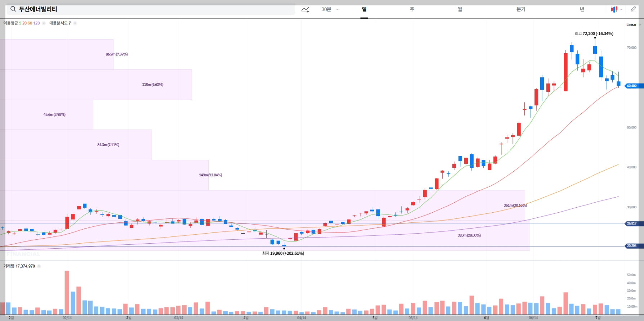Click the 20-day moving average legend number
The height and width of the screenshot is (321, 644).
(24, 23)
